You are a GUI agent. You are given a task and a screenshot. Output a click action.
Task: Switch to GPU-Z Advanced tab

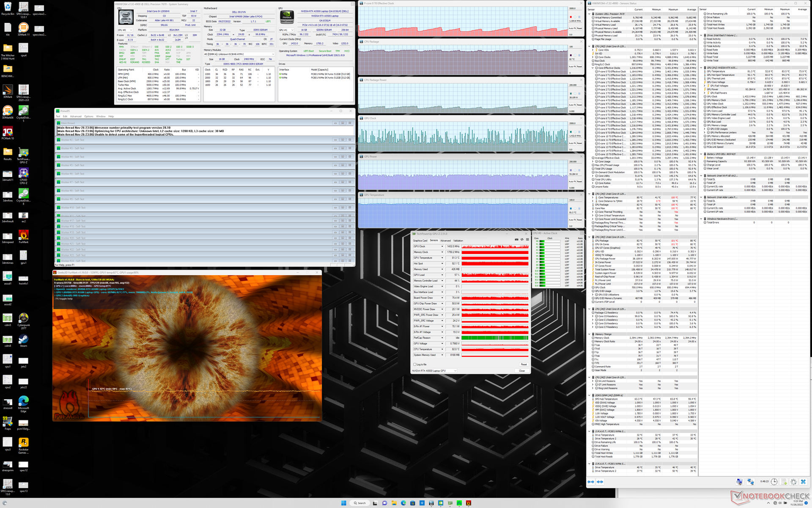click(445, 240)
